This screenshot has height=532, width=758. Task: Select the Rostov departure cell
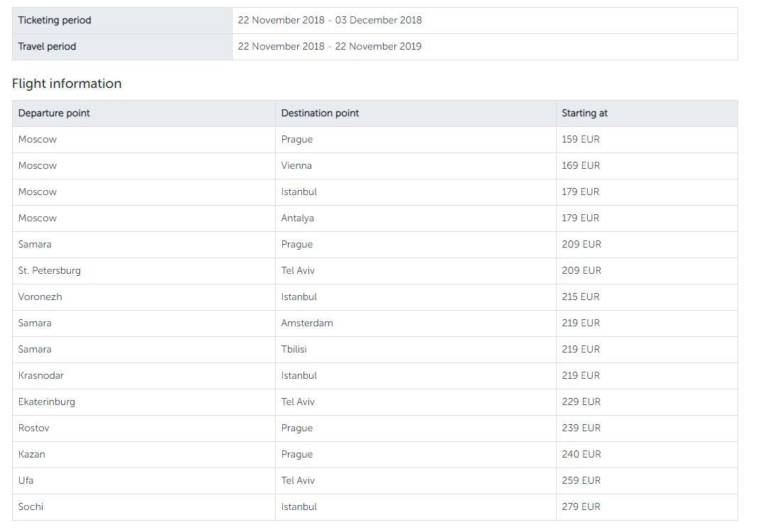click(x=34, y=428)
